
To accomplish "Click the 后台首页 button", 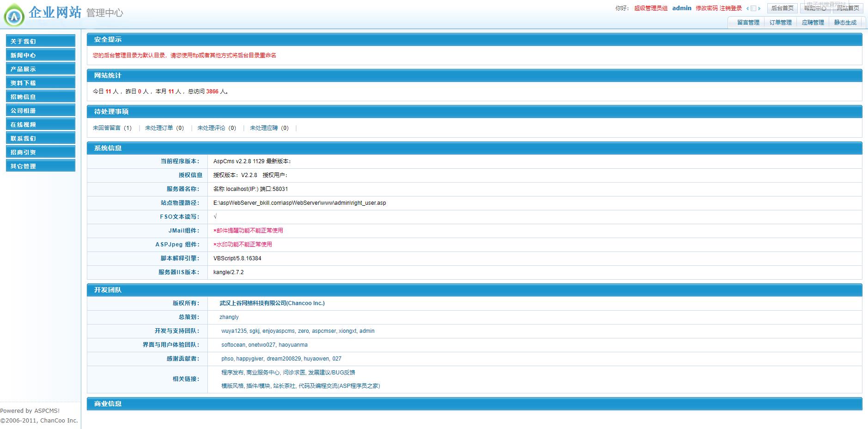I will click(782, 8).
